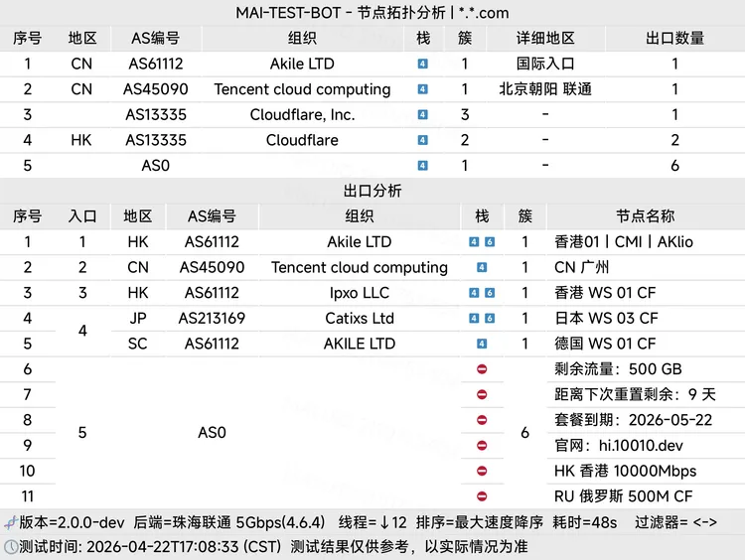Click red blocked icon beside RU 俄罗斯 500M CF
The width and height of the screenshot is (745, 560).
click(482, 496)
